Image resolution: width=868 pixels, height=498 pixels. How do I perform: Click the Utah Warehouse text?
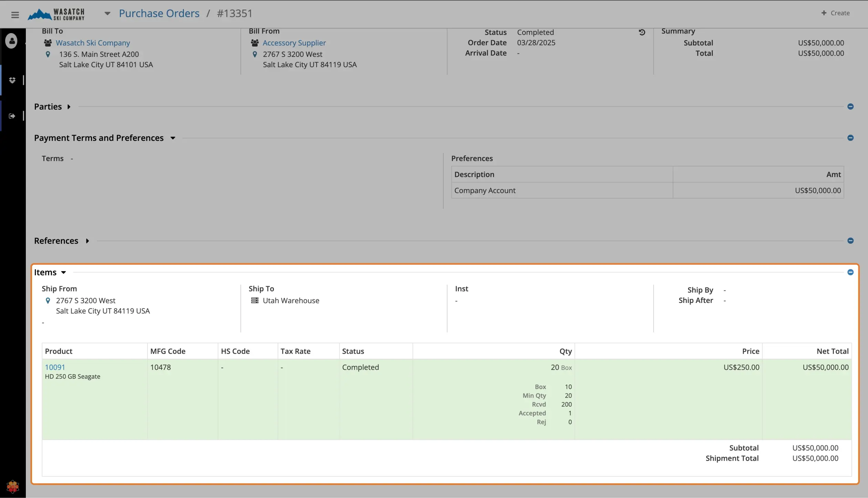291,301
